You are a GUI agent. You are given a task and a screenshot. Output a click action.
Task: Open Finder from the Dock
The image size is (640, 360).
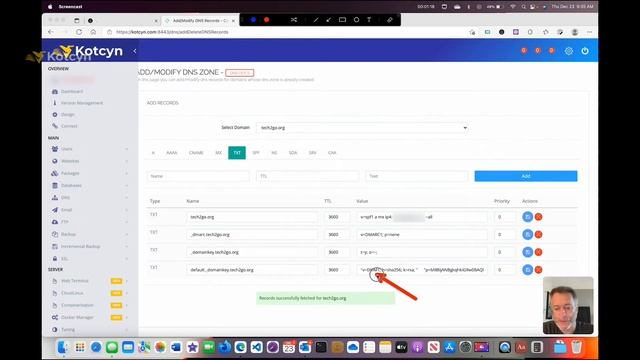[x=62, y=347]
